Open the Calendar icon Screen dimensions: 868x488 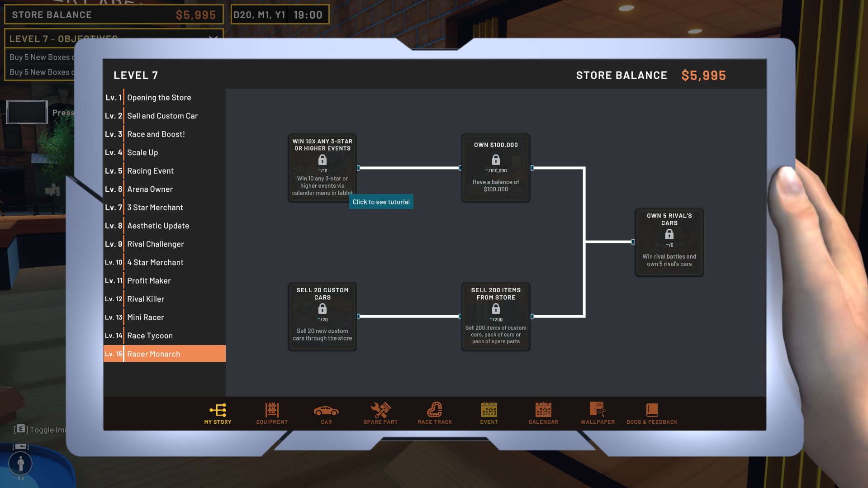click(543, 410)
